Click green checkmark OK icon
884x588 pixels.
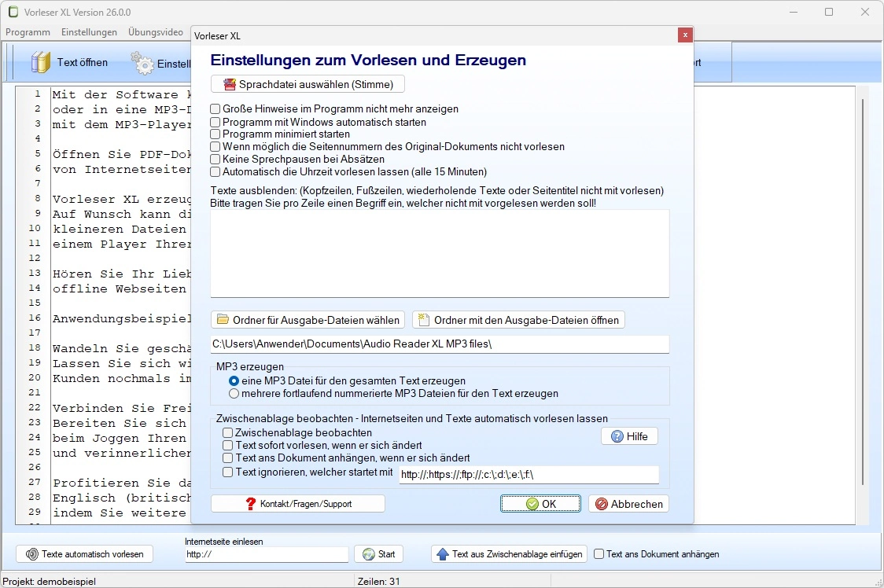coord(532,504)
